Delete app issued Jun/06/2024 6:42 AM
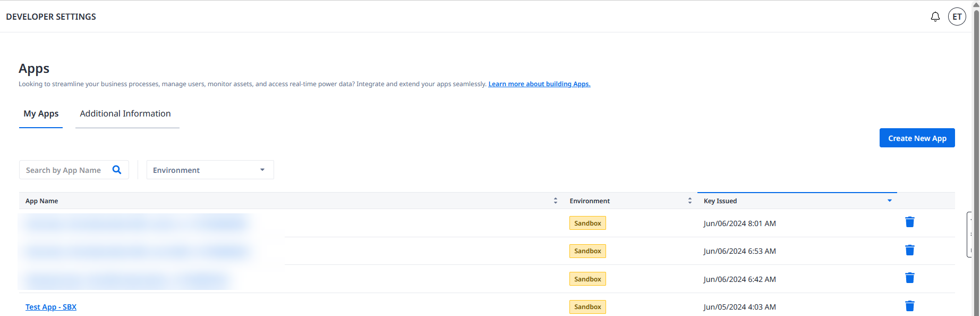 point(909,278)
